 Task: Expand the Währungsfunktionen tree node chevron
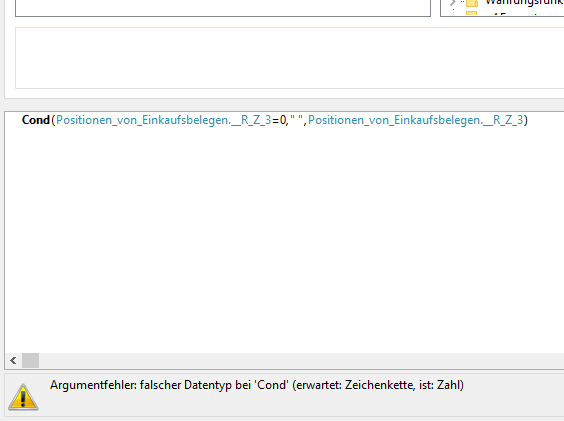452,3
